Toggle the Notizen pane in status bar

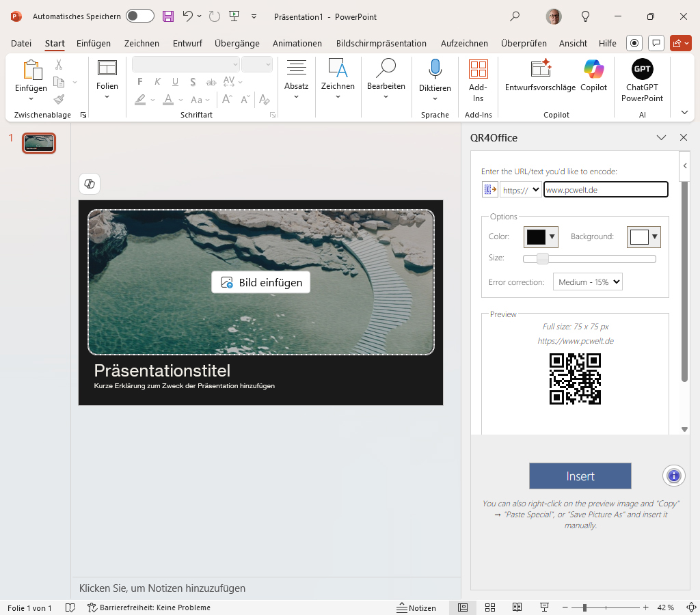click(x=416, y=607)
